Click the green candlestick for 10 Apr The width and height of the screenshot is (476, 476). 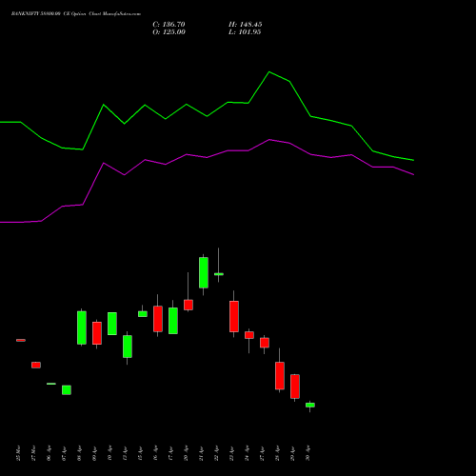(112, 324)
